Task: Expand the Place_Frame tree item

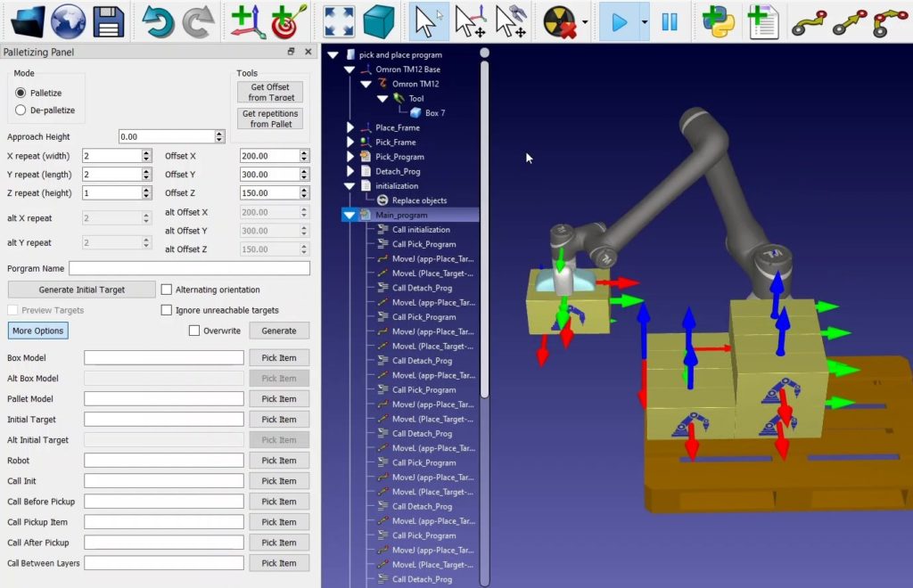Action: click(350, 127)
